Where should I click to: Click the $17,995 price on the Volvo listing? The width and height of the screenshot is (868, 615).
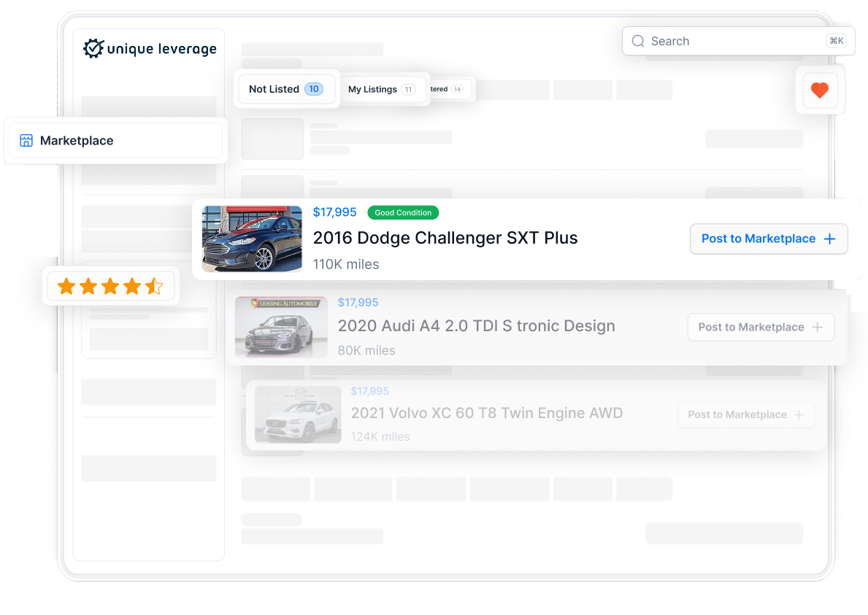click(370, 391)
